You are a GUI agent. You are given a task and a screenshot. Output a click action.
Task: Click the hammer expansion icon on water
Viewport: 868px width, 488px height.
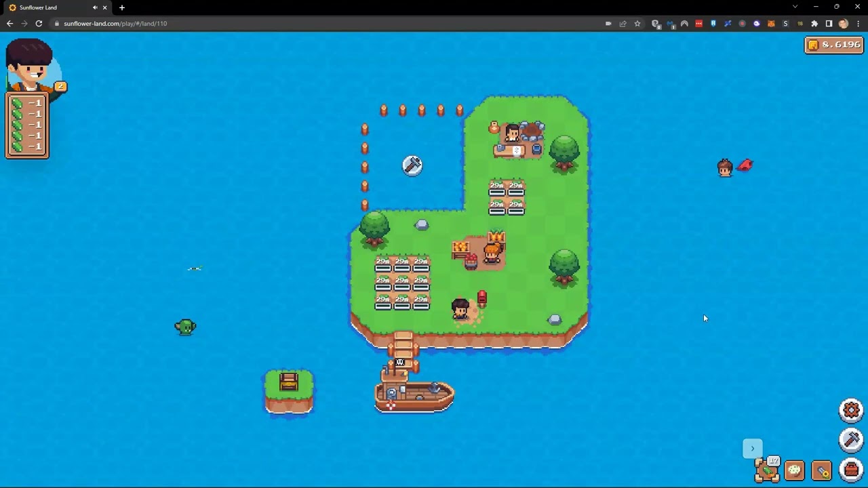[412, 165]
